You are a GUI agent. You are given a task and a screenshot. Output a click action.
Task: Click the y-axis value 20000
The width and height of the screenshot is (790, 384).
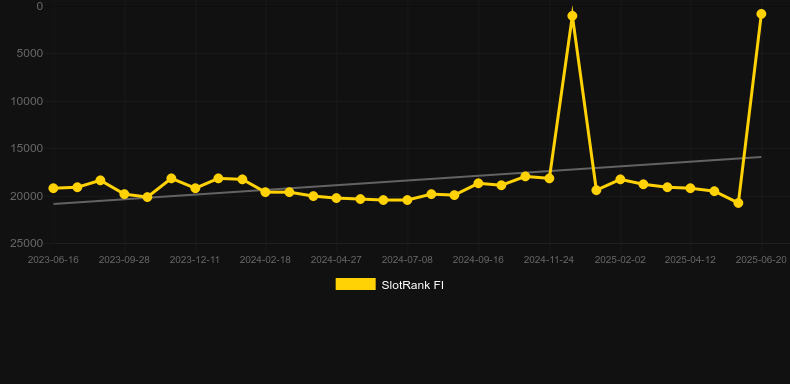coord(27,196)
